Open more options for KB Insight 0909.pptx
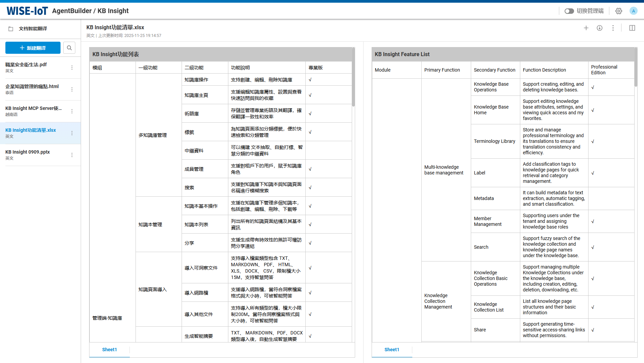This screenshot has width=644, height=363. click(72, 155)
